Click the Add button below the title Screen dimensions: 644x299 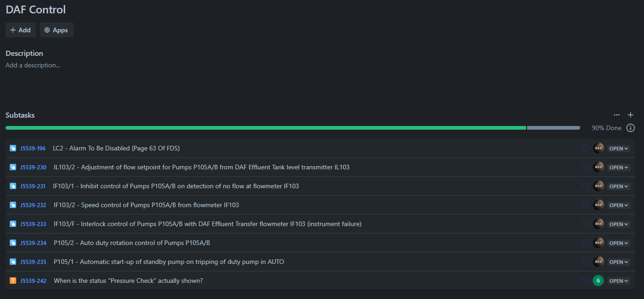pos(21,30)
